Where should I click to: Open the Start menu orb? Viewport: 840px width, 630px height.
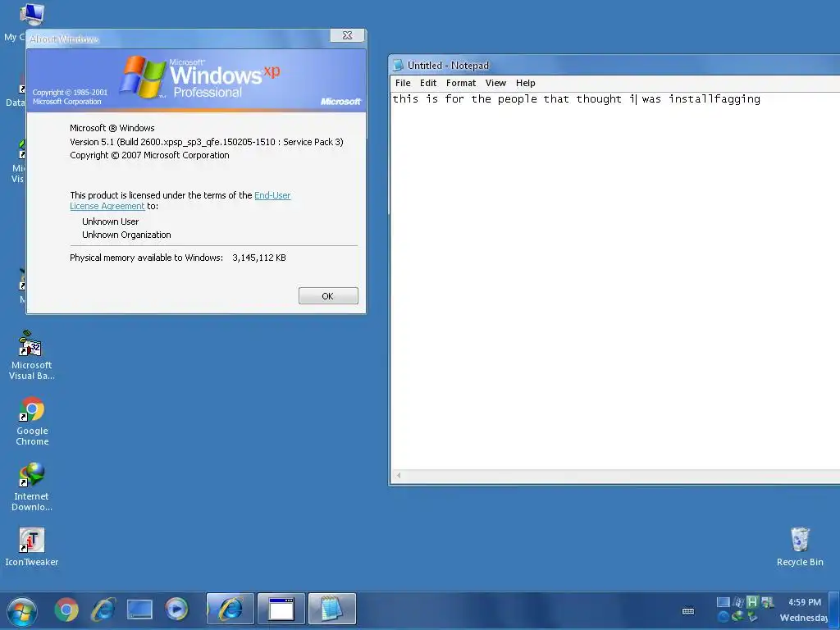[x=21, y=610]
